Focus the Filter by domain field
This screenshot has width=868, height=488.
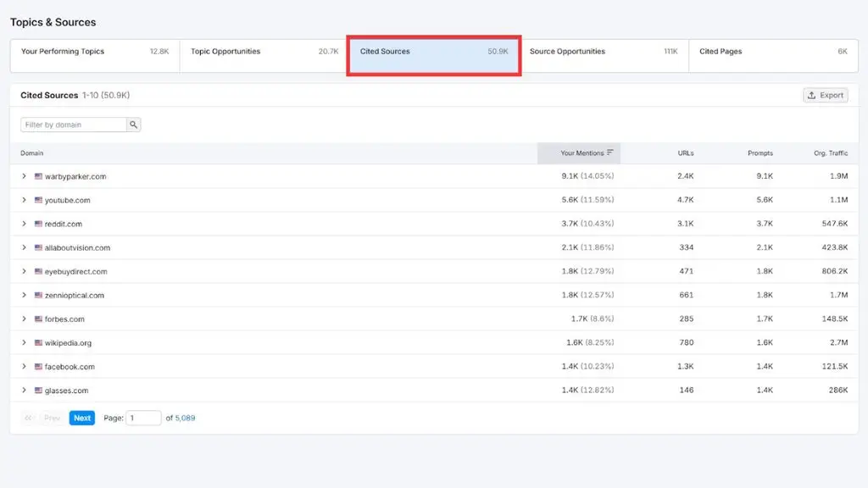point(74,125)
